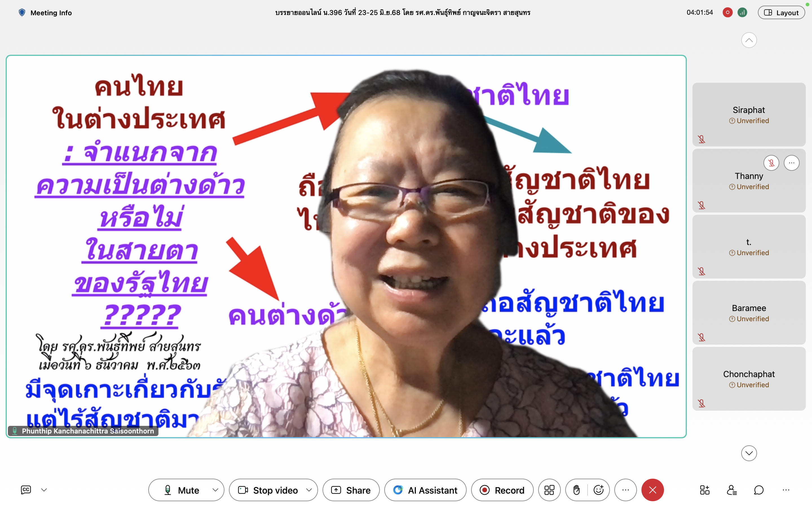Open the Participants panel
The image size is (812, 508).
click(x=732, y=490)
